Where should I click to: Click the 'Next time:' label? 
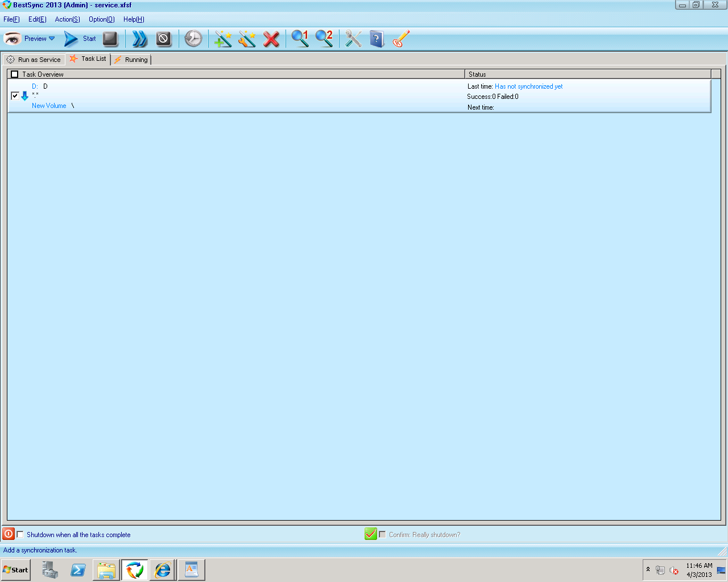click(x=481, y=107)
